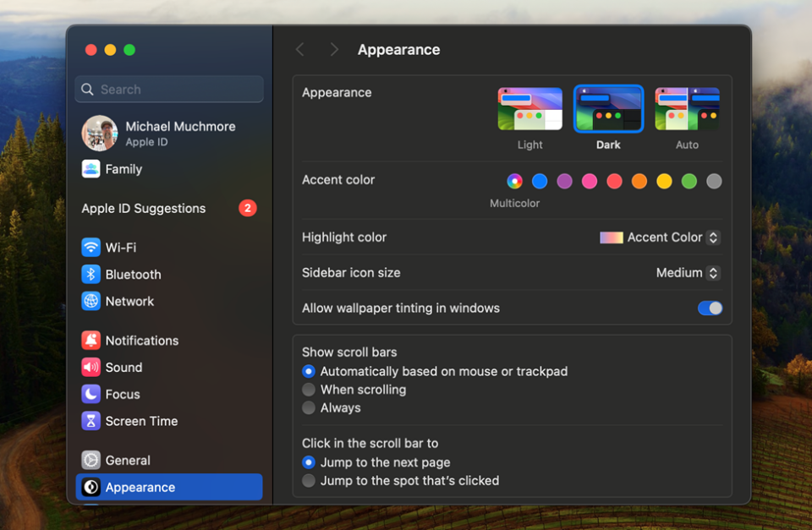The height and width of the screenshot is (530, 812).
Task: Disable wallpaper tinting in windows
Action: [710, 308]
